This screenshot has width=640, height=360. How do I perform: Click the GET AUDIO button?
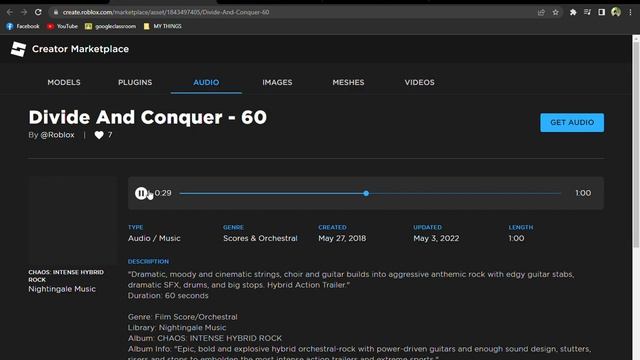tap(572, 122)
